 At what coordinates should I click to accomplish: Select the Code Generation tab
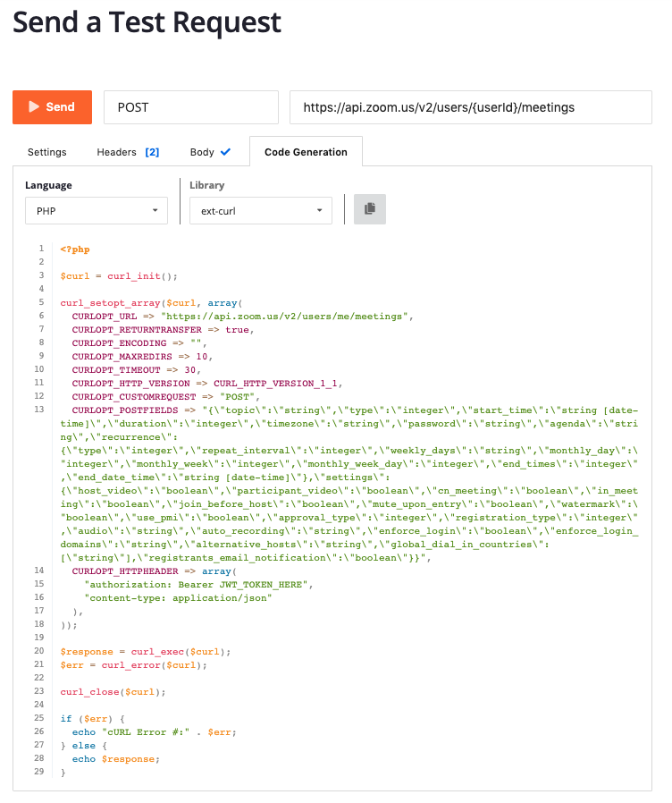pos(306,152)
